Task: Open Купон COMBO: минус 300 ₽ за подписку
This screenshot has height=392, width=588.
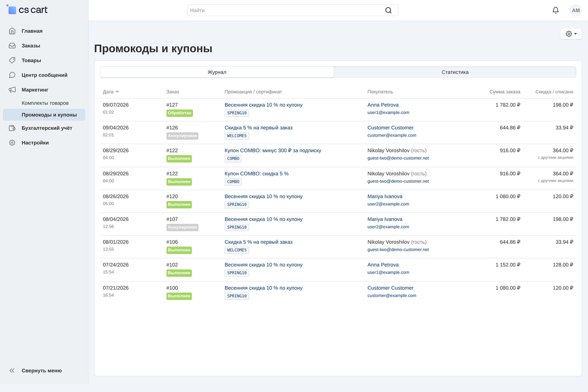Action: (273, 151)
